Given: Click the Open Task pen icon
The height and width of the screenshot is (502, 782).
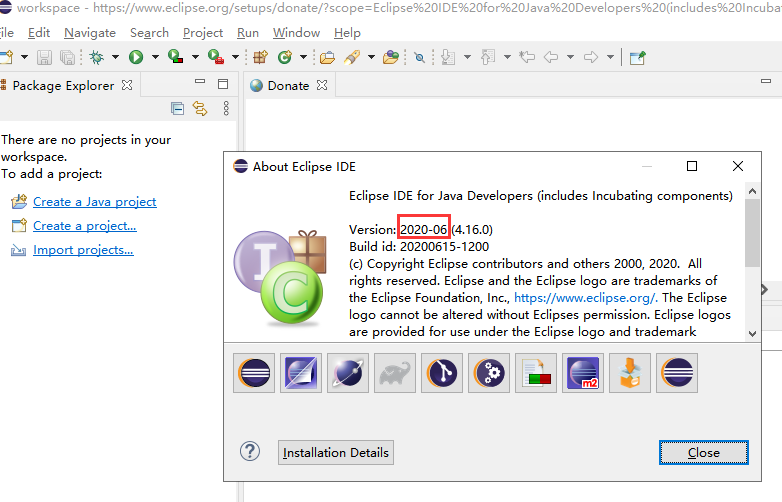Looking at the screenshot, I should click(352, 57).
